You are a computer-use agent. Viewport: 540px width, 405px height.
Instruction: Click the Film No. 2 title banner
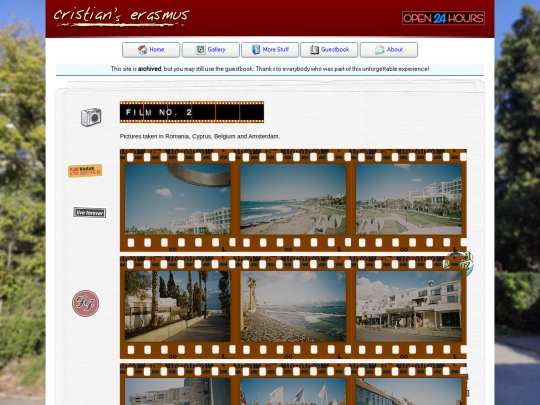[x=192, y=112]
